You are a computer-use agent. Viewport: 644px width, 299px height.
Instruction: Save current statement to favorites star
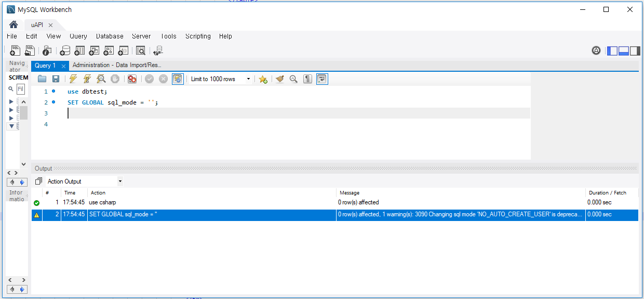[263, 79]
